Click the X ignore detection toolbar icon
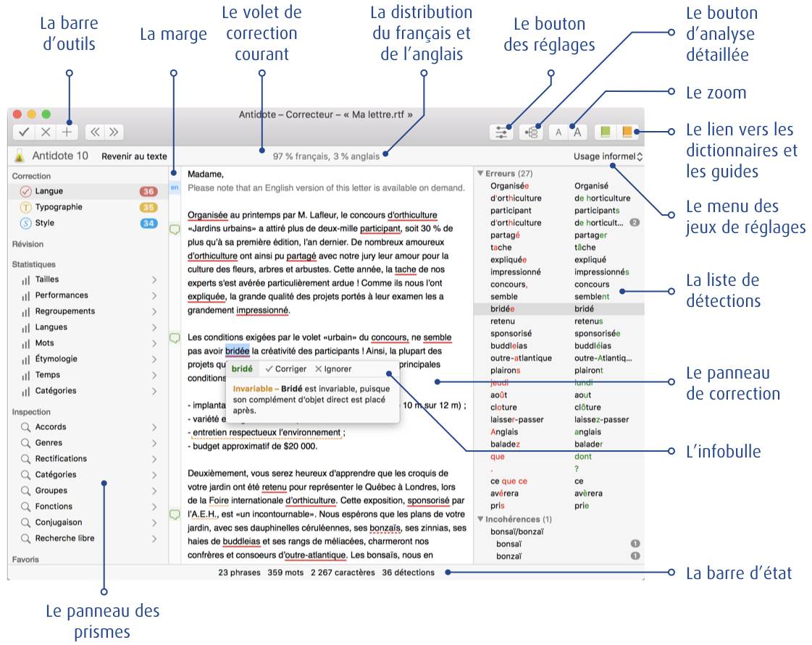812x645 pixels. (46, 132)
